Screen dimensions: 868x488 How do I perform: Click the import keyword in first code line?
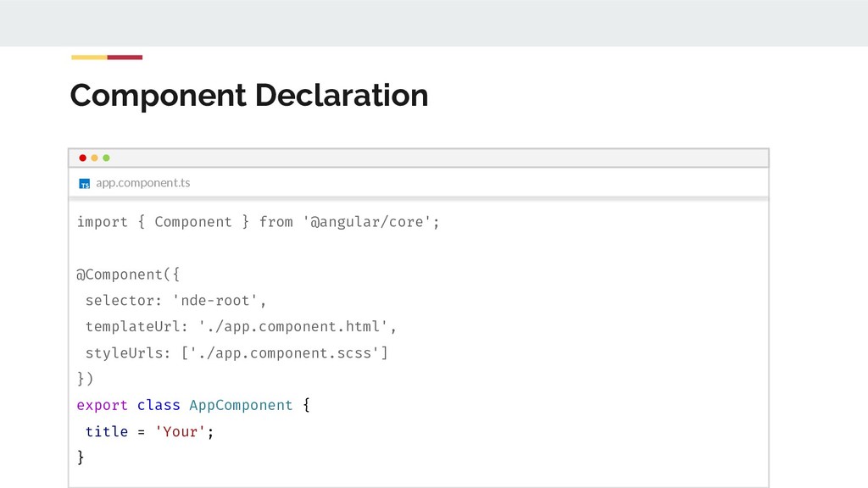click(102, 222)
